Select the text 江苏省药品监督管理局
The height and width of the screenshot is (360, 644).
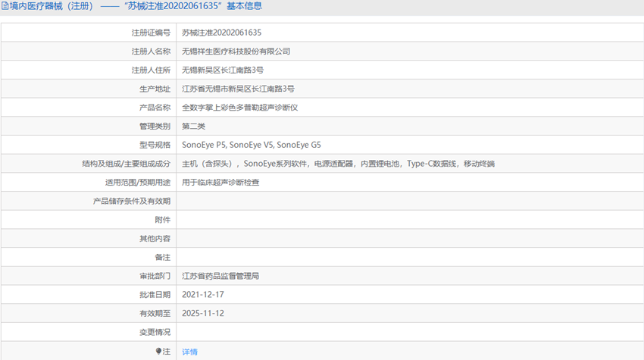tap(220, 276)
